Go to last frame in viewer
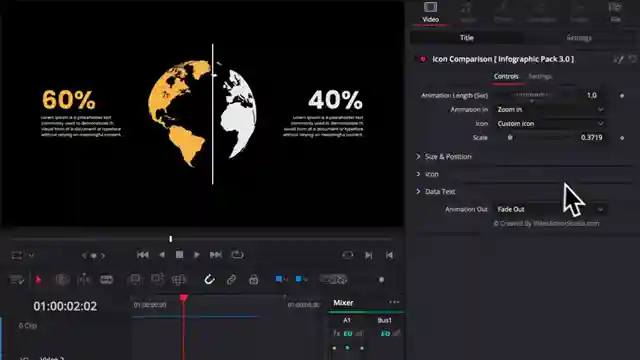Viewport: 640px width, 360px height. (x=216, y=255)
